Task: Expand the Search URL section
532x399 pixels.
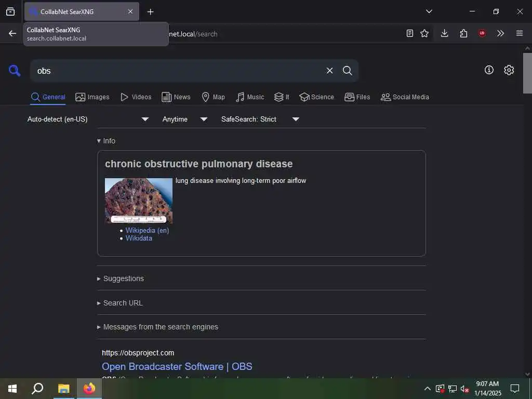Action: (x=120, y=303)
